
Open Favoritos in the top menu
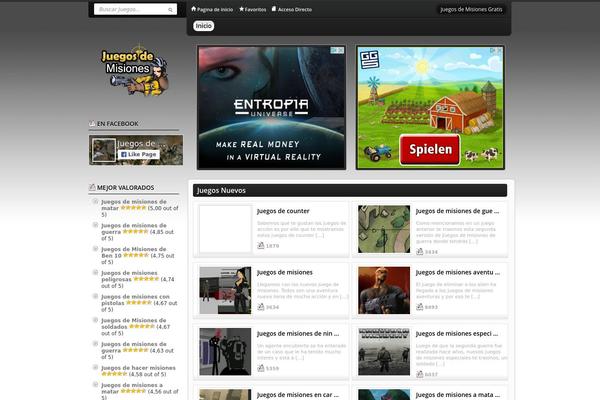point(256,9)
